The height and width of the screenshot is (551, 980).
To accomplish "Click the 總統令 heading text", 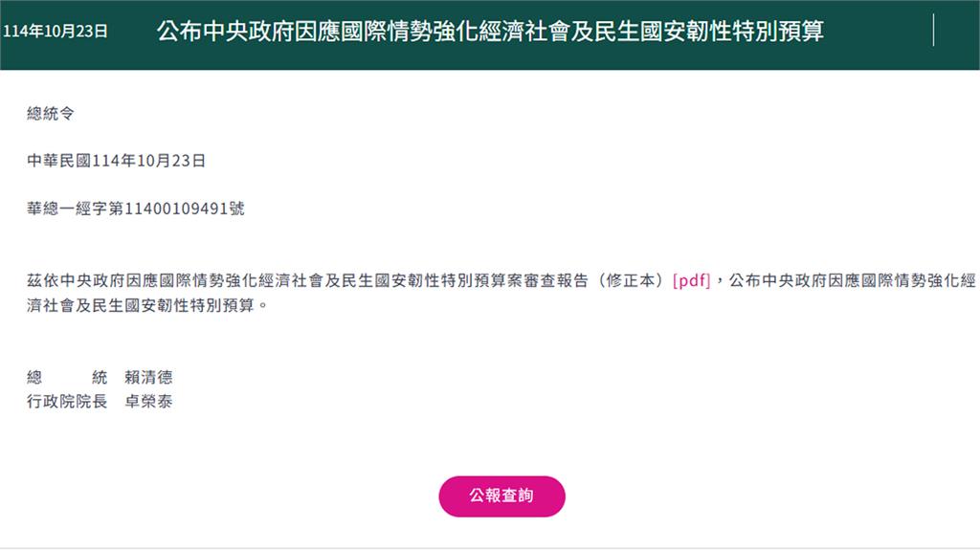I will (51, 114).
